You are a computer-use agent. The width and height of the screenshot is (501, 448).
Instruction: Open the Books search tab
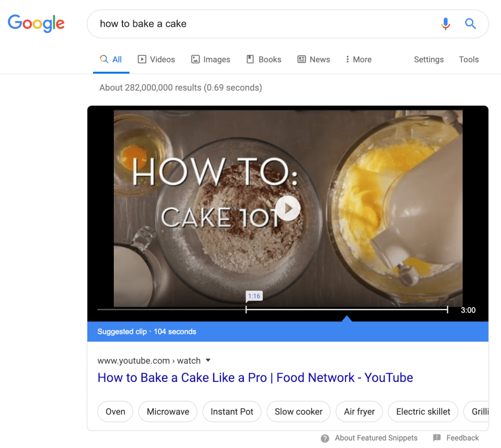[264, 59]
